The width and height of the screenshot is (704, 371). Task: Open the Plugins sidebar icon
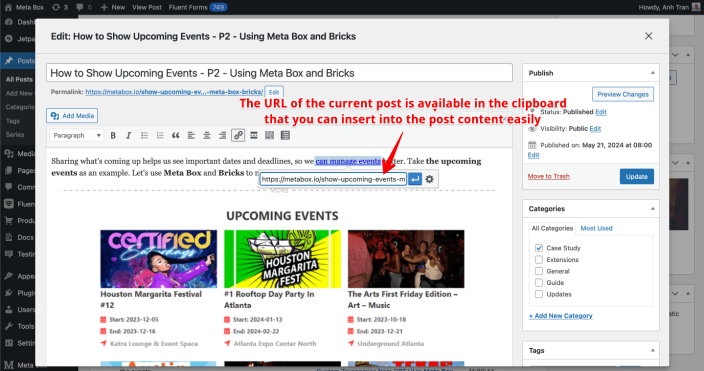click(9, 293)
